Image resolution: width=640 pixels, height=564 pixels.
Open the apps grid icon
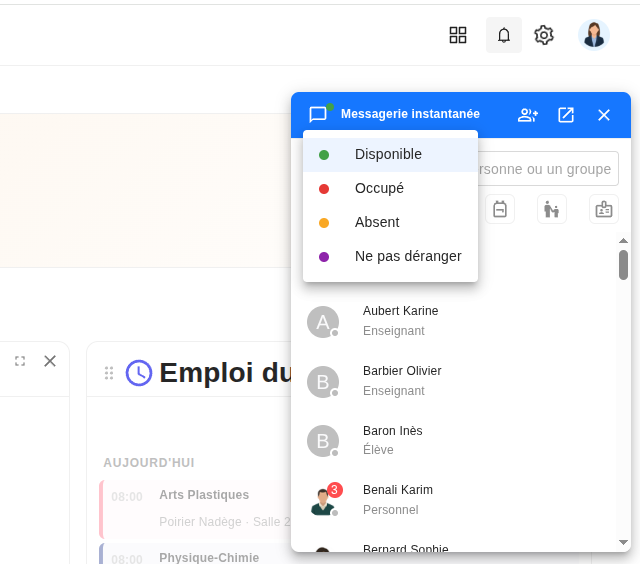point(458,35)
